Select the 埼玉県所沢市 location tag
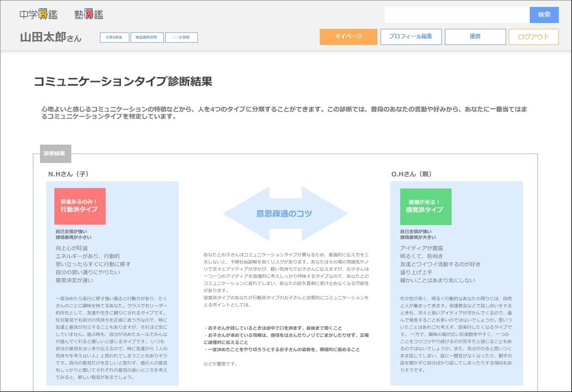The height and width of the screenshot is (392, 572). (x=147, y=37)
